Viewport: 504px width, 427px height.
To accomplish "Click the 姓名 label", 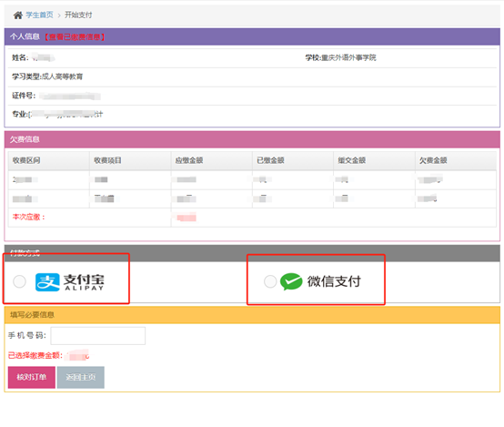I will pos(20,57).
